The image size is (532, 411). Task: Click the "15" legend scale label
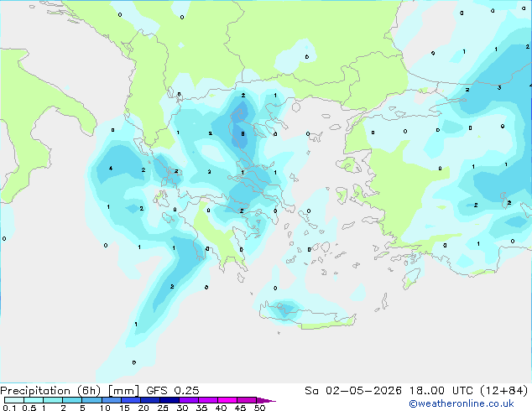point(124,408)
